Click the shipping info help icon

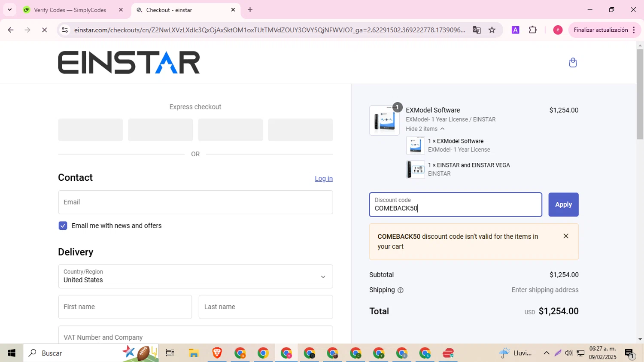click(401, 290)
